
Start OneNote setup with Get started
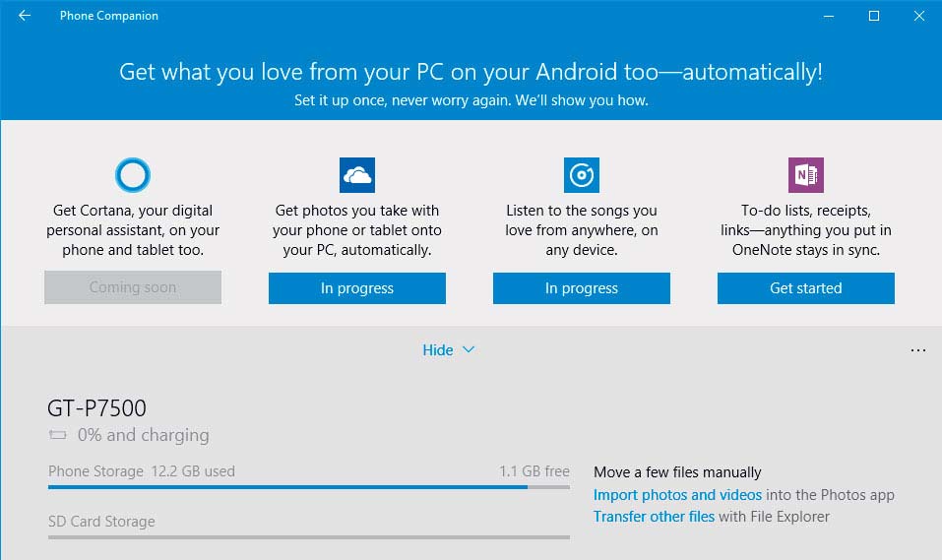805,288
